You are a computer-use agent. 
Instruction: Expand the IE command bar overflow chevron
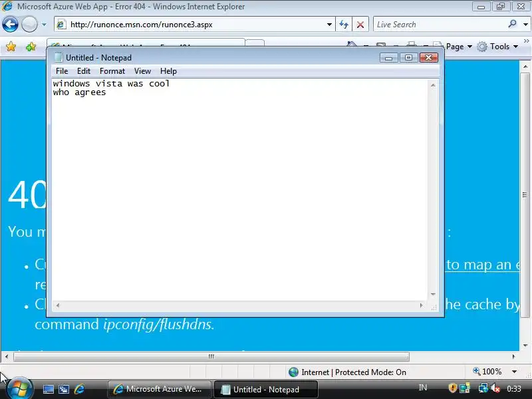[526, 41]
